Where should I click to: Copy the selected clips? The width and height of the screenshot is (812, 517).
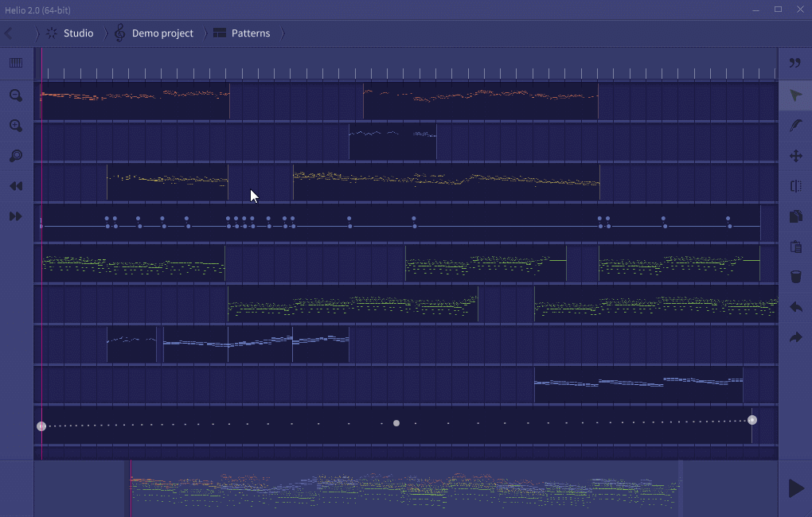(x=796, y=216)
